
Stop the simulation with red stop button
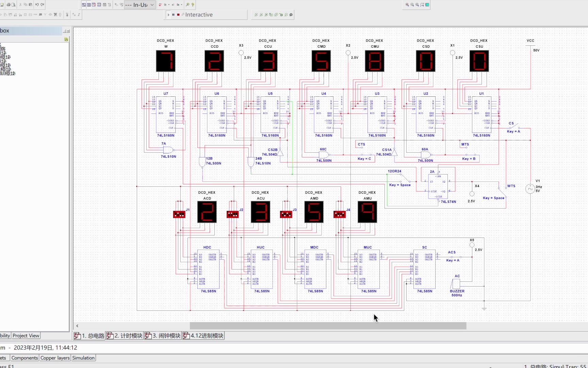tap(178, 15)
